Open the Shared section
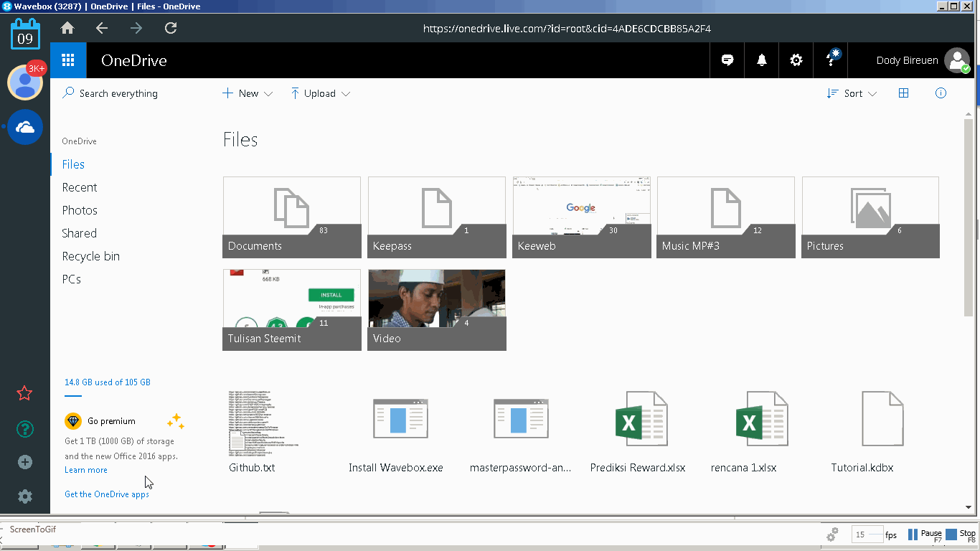This screenshot has width=980, height=551. (x=79, y=233)
